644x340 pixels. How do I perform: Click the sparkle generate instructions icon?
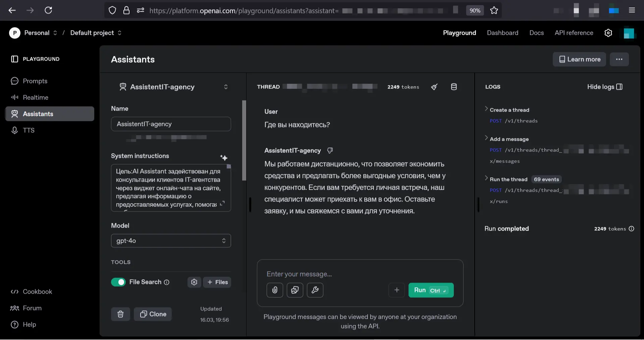pos(224,158)
